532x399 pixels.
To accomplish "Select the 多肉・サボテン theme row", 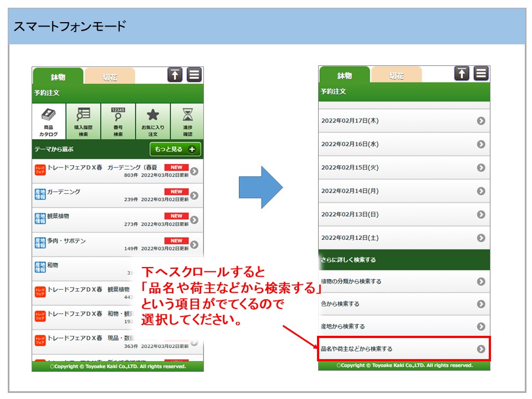I will pyautogui.click(x=117, y=244).
